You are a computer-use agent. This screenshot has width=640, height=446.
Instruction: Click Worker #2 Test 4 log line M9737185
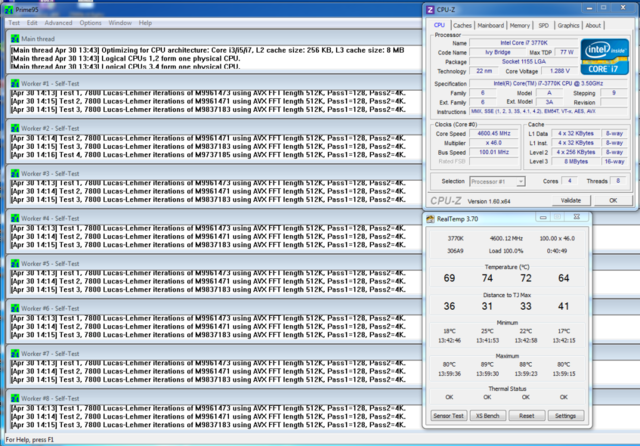[x=208, y=155]
